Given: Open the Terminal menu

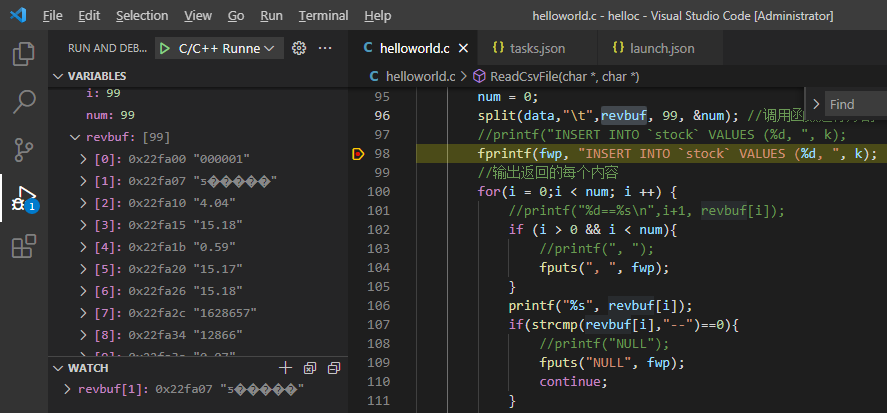Looking at the screenshot, I should click(323, 16).
